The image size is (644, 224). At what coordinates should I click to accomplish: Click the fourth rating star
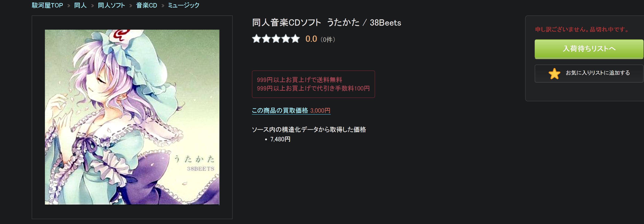click(286, 39)
